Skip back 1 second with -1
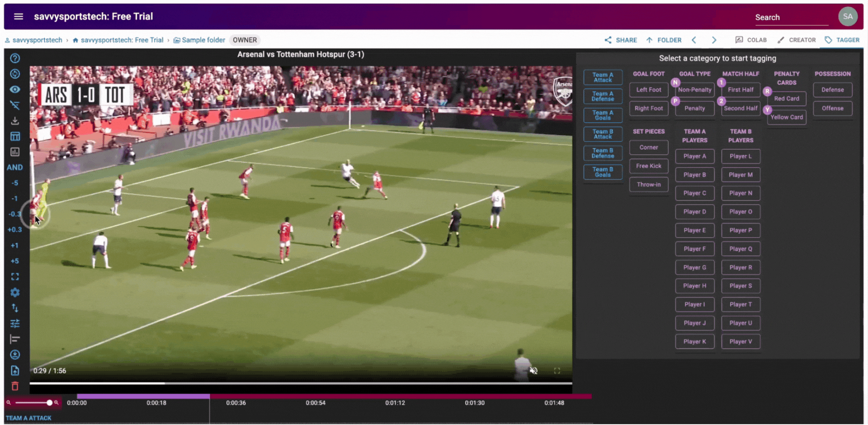 15,198
